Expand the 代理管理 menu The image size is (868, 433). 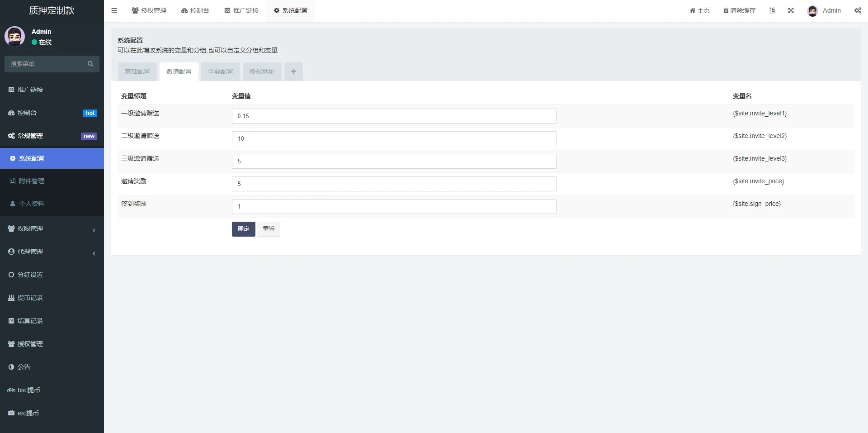point(52,252)
